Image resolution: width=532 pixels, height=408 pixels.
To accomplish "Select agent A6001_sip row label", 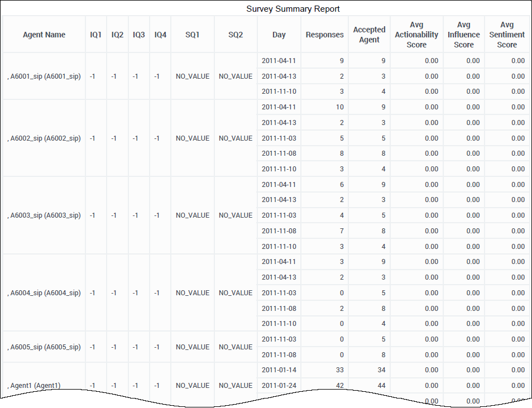I will 44,76.
